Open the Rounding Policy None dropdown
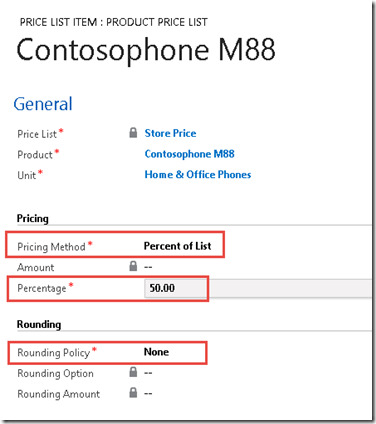This screenshot has height=424, width=376. point(156,352)
